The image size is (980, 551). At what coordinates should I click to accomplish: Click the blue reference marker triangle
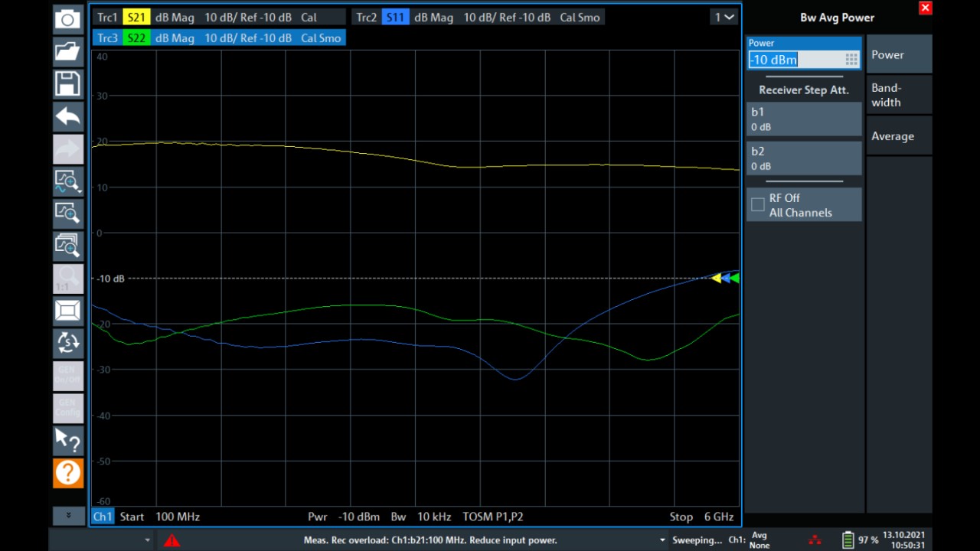[x=726, y=278]
